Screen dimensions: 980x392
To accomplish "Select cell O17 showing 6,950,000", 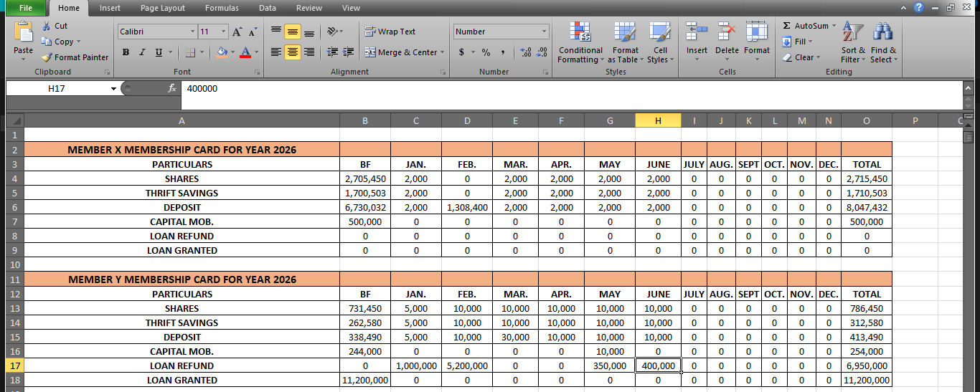I will tap(867, 365).
